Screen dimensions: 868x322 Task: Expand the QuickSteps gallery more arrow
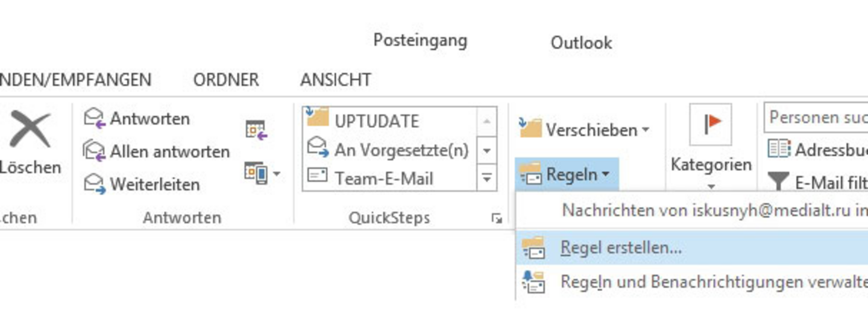487,178
